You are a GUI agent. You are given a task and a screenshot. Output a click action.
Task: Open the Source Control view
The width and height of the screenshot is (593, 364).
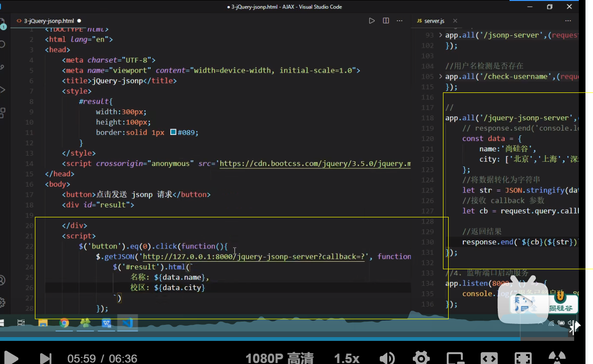point(3,67)
